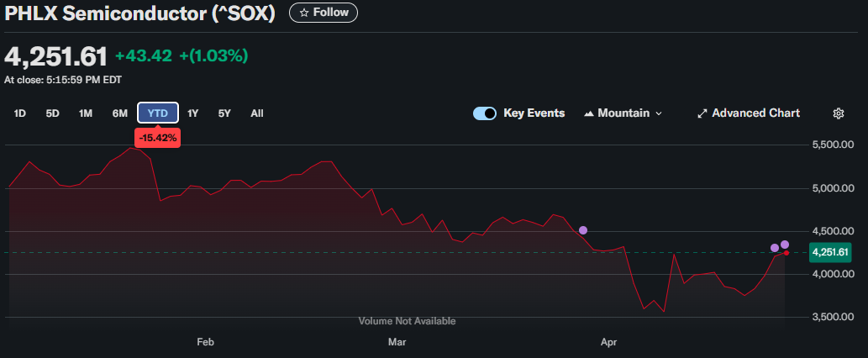
Task: Click the star Follow button
Action: click(324, 13)
